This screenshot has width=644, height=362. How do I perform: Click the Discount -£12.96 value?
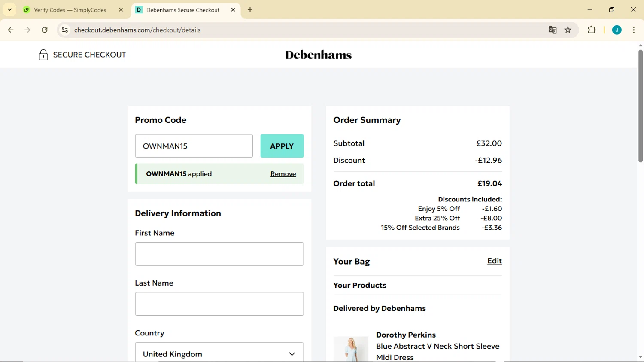pyautogui.click(x=489, y=160)
